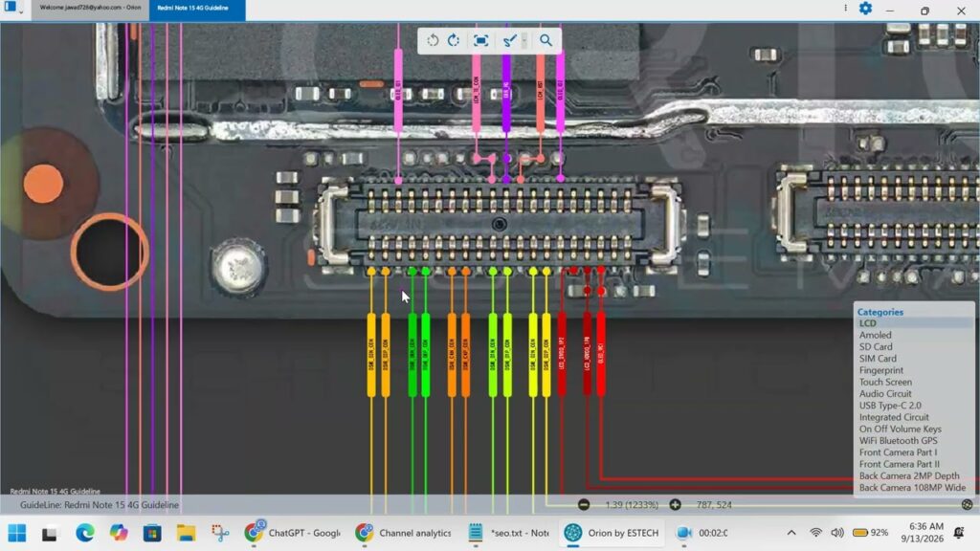
Task: Open Back Camera 2MP Depth category
Action: point(909,476)
